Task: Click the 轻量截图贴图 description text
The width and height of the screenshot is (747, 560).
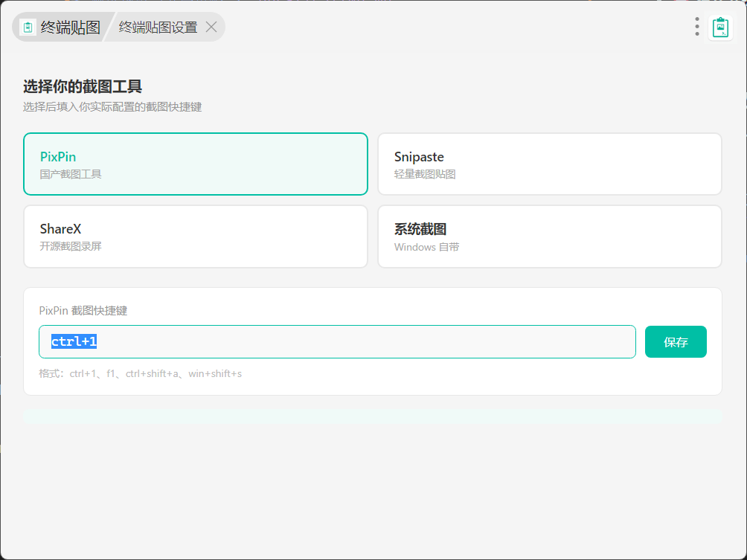Action: (425, 175)
